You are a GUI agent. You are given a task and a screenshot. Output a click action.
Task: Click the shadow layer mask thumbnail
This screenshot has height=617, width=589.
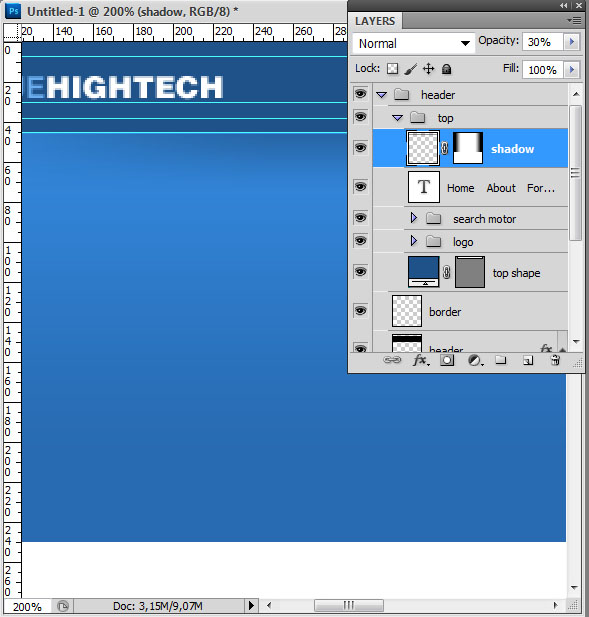468,148
